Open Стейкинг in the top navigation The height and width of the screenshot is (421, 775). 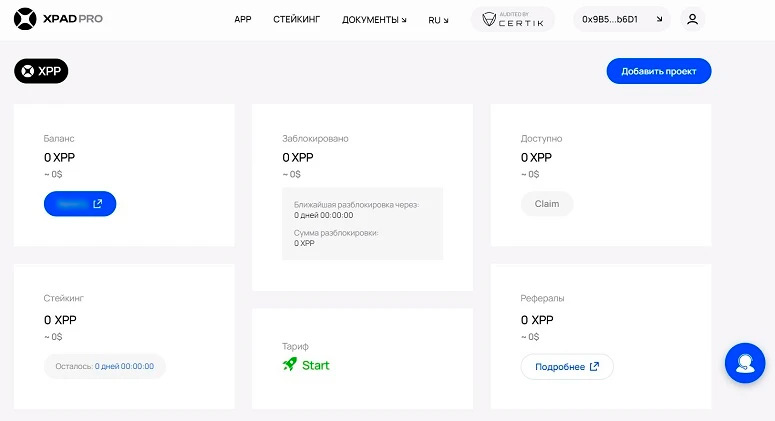296,20
